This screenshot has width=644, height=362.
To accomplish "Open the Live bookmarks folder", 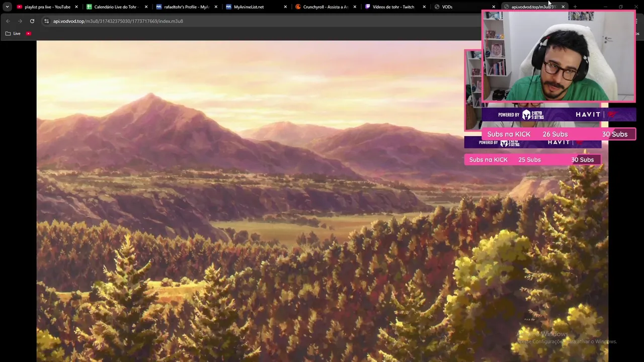I will point(13,34).
